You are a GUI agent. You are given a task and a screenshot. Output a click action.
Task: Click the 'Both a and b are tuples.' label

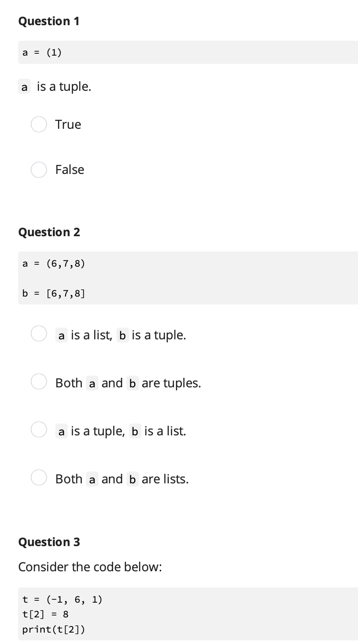pyautogui.click(x=128, y=383)
